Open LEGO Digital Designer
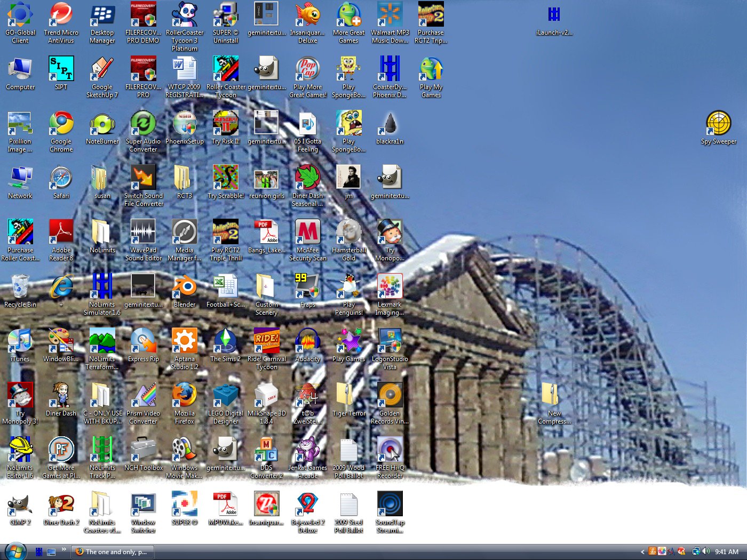The image size is (747, 560). coord(226,403)
